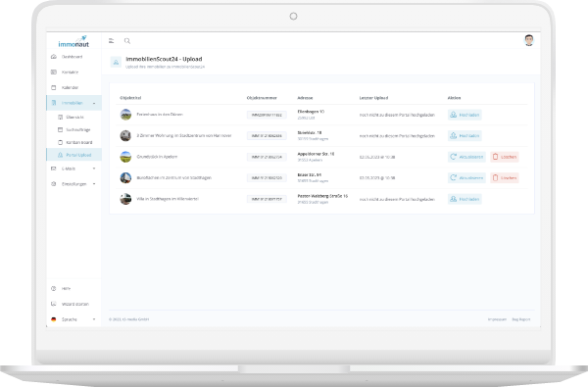Click the Bürofläche Stadthagen thumbnail

[125, 177]
